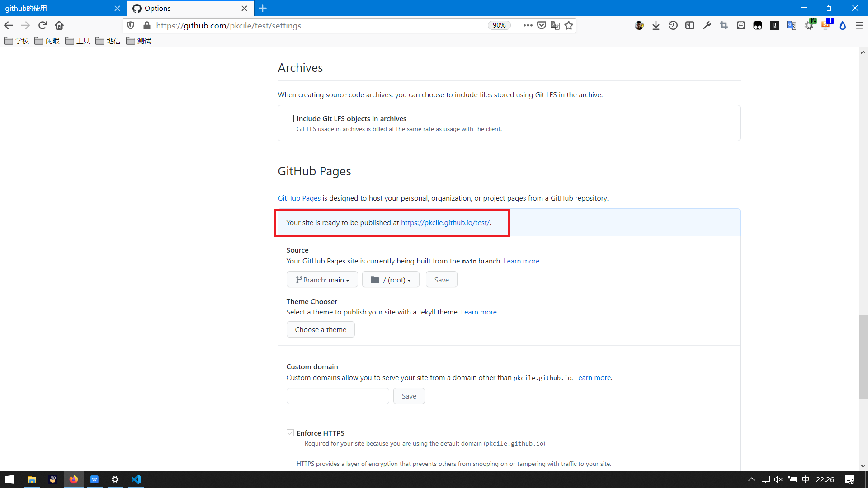Focus the custom domain text field
This screenshot has width=868, height=488.
tap(338, 396)
